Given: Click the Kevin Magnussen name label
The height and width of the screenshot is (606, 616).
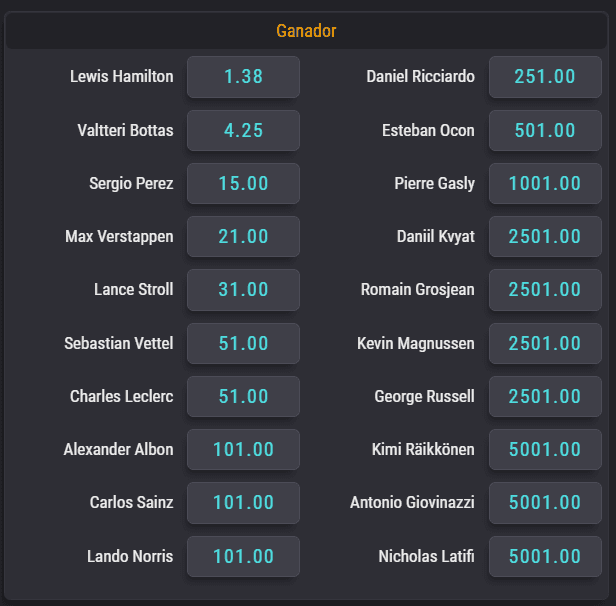Looking at the screenshot, I should click(x=416, y=344).
